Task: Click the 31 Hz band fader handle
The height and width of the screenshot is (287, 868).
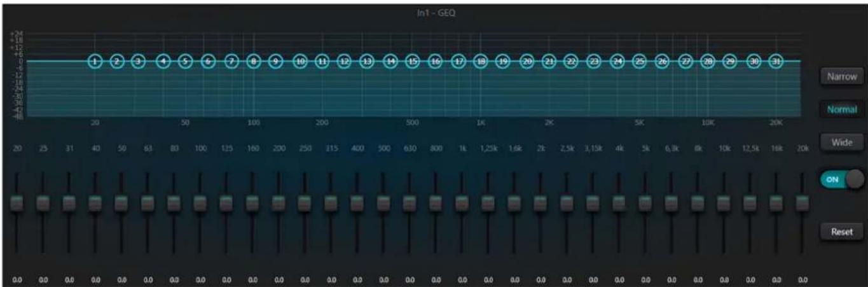Action: (x=69, y=204)
